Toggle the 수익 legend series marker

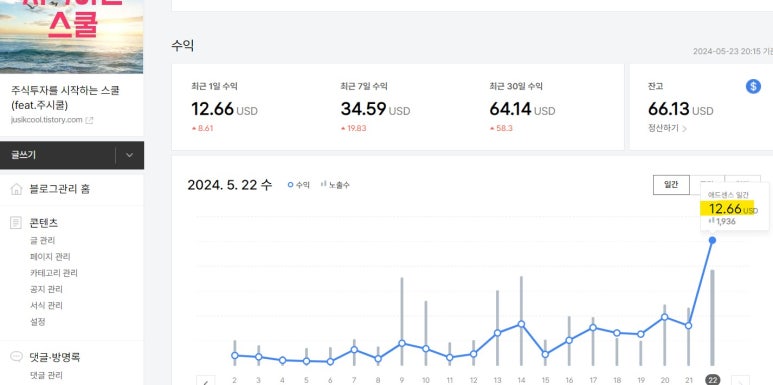click(290, 185)
